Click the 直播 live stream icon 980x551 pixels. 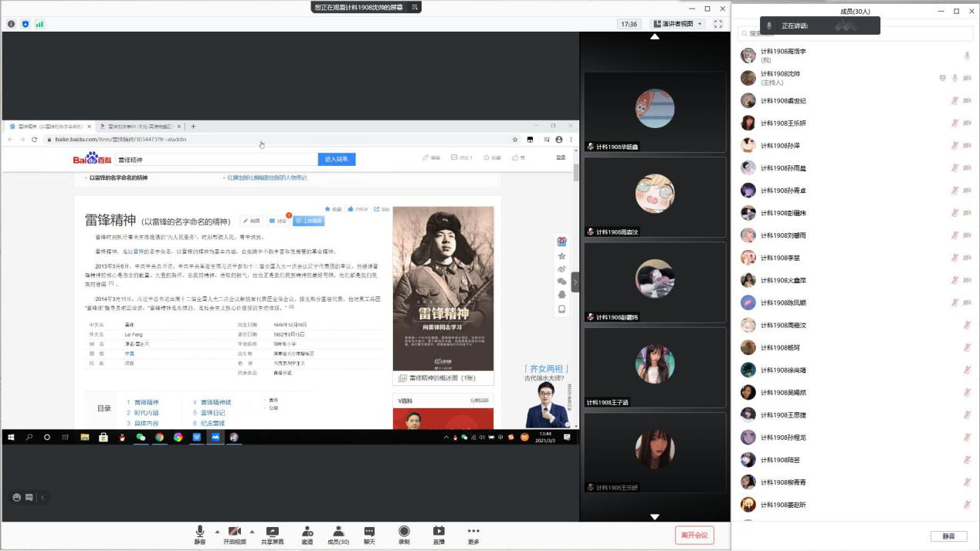click(x=439, y=532)
